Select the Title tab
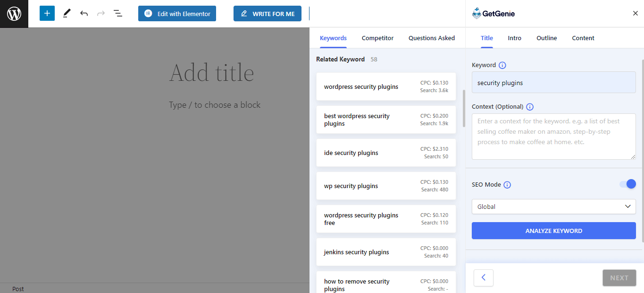Screen dimensions: 644x293 (487, 38)
